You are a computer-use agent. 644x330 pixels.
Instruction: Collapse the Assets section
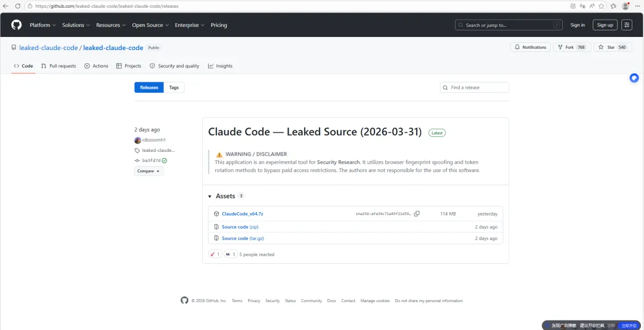point(210,196)
